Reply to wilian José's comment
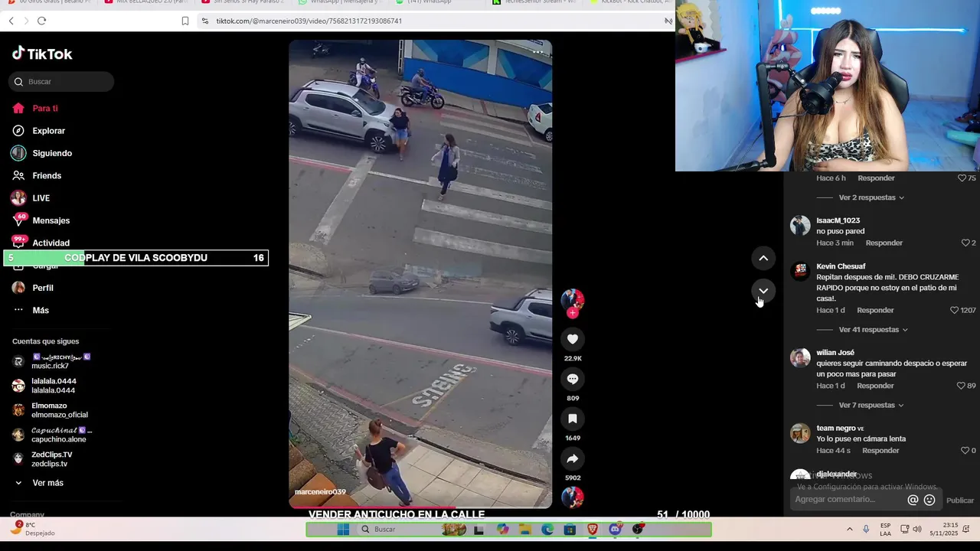This screenshot has height=551, width=980. coord(875,386)
